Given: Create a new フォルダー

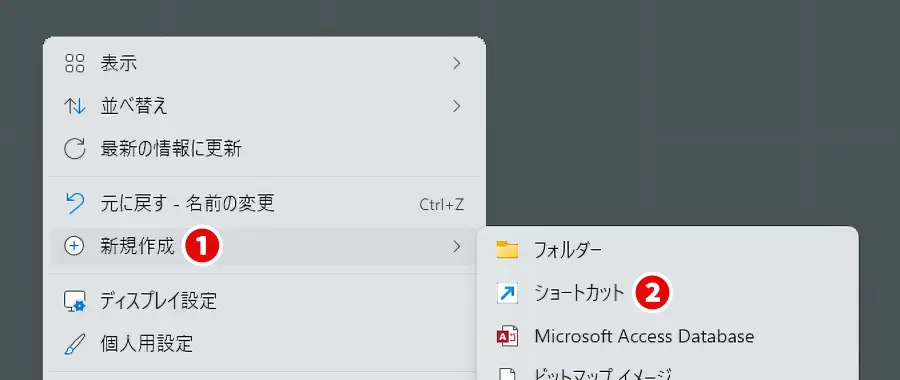Looking at the screenshot, I should 668,250.
